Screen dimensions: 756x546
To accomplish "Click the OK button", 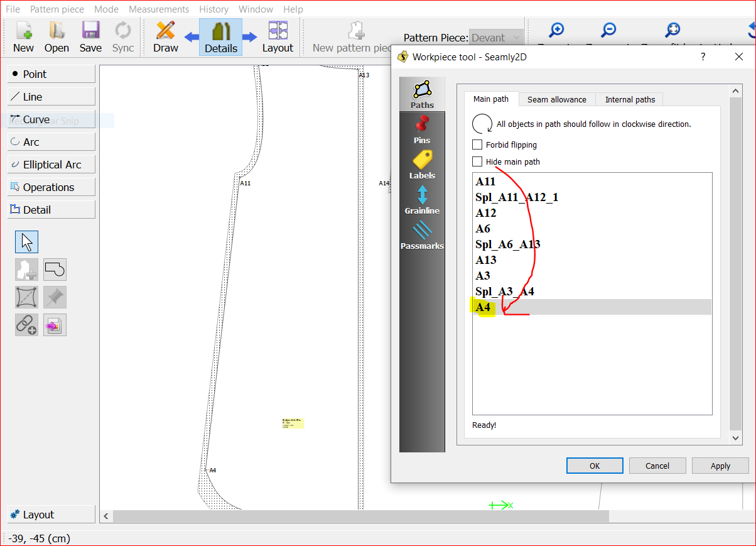I will click(594, 466).
